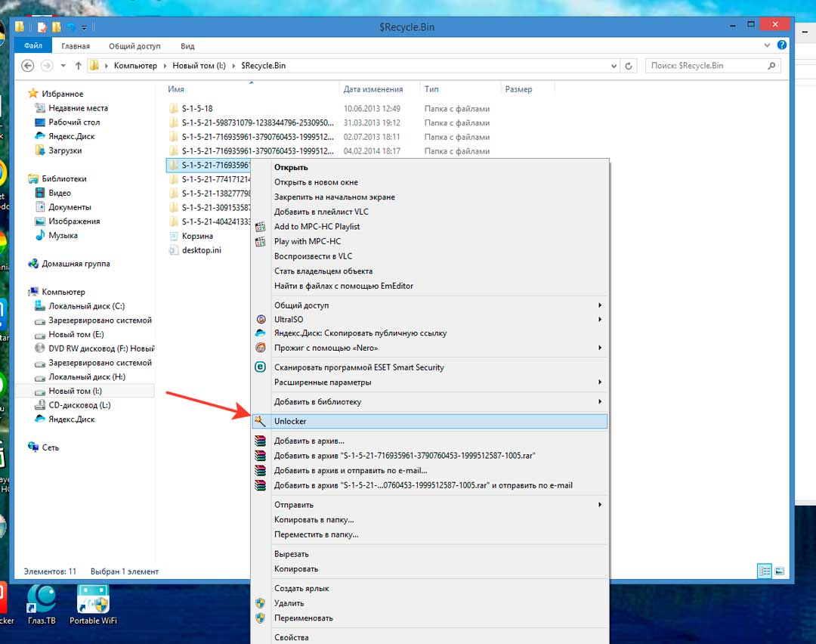Expand the Общий доступ submenu
The height and width of the screenshot is (644, 816).
click(599, 305)
